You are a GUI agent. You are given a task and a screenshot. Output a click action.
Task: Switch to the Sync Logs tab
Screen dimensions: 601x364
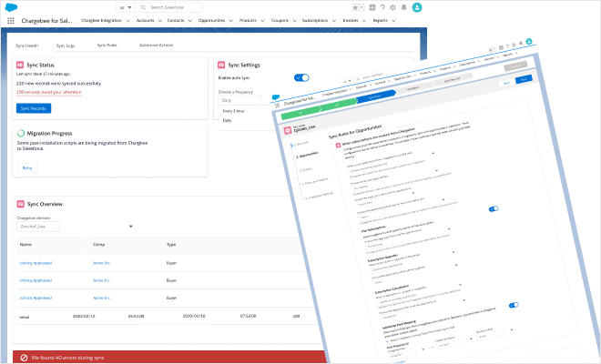[x=66, y=45]
